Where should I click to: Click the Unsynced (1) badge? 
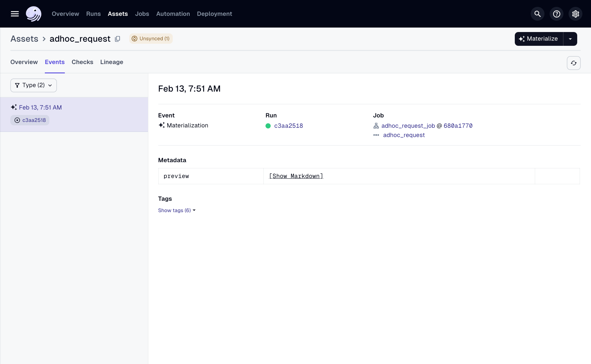click(x=151, y=39)
